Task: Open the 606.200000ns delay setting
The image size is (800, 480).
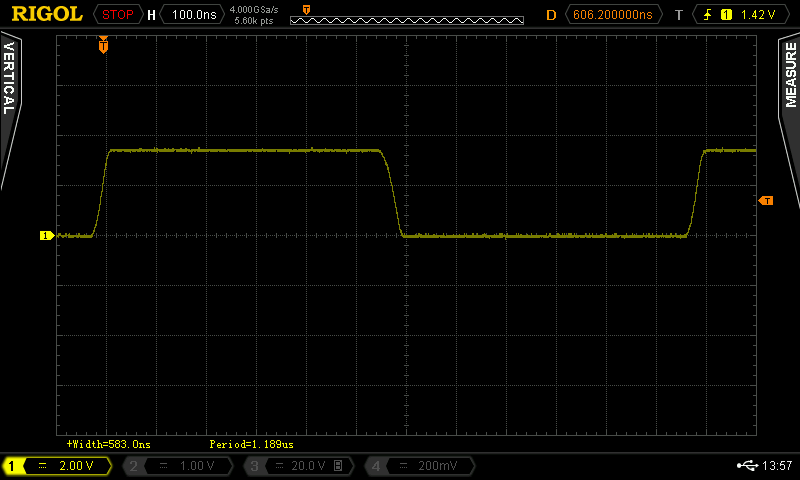Action: pos(612,15)
